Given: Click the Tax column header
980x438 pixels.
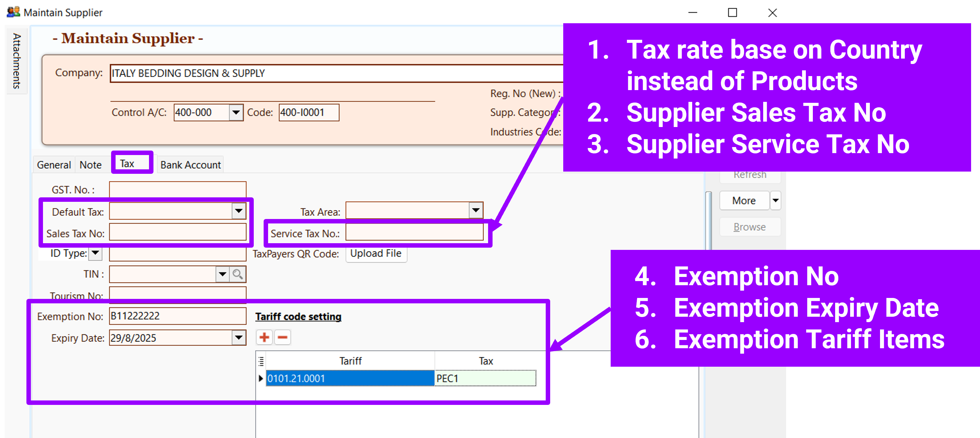Looking at the screenshot, I should pos(486,361).
